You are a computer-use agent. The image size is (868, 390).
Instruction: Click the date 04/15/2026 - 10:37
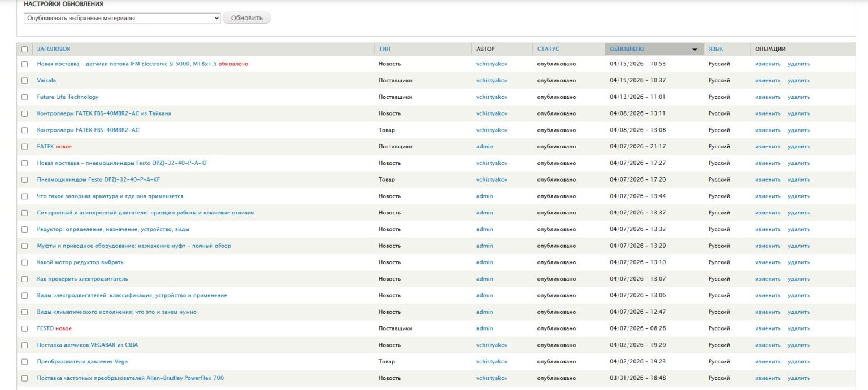tap(638, 80)
